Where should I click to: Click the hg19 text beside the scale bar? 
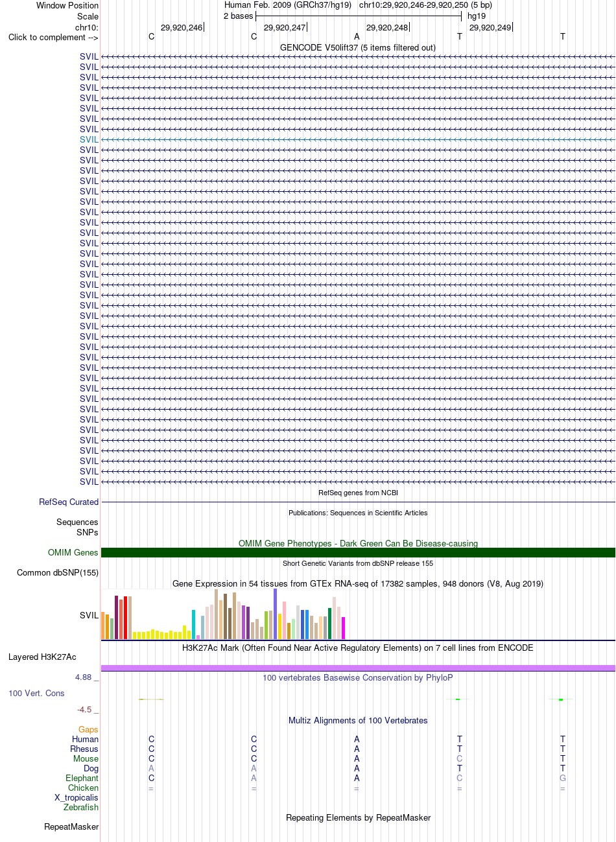(x=477, y=16)
